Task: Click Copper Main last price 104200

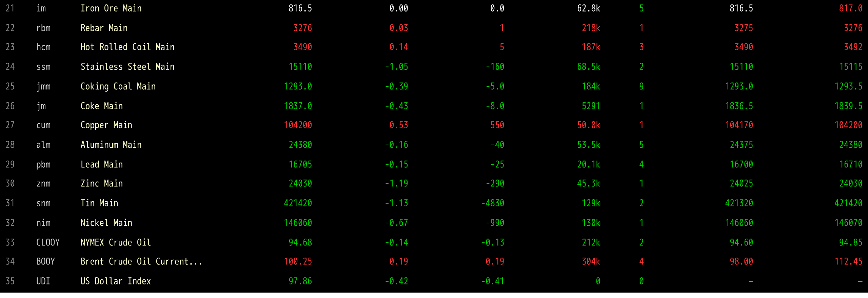Action: click(298, 125)
